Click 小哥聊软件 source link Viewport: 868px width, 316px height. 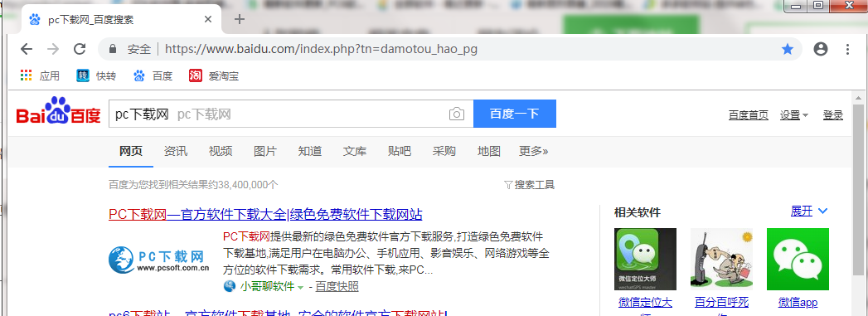point(267,287)
